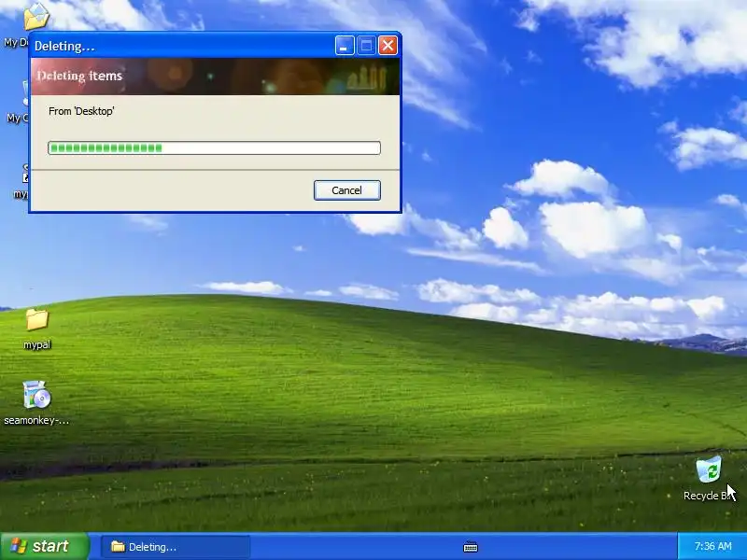Close the Deleting dialog window
The image size is (747, 560).
point(388,46)
